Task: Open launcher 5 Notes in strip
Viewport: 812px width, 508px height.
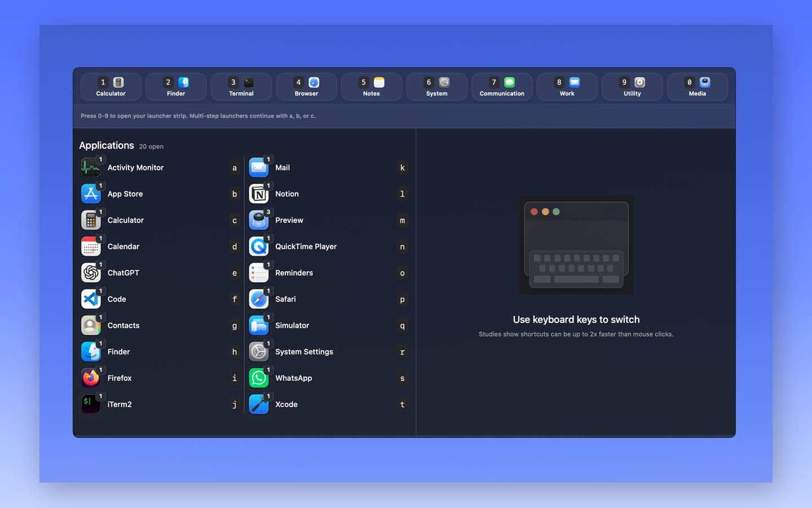Action: pyautogui.click(x=372, y=87)
